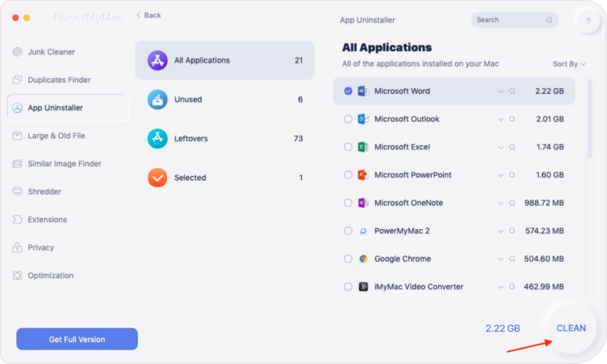Click the PowerMyMac 2 app icon
The image size is (607, 364).
[x=363, y=231]
